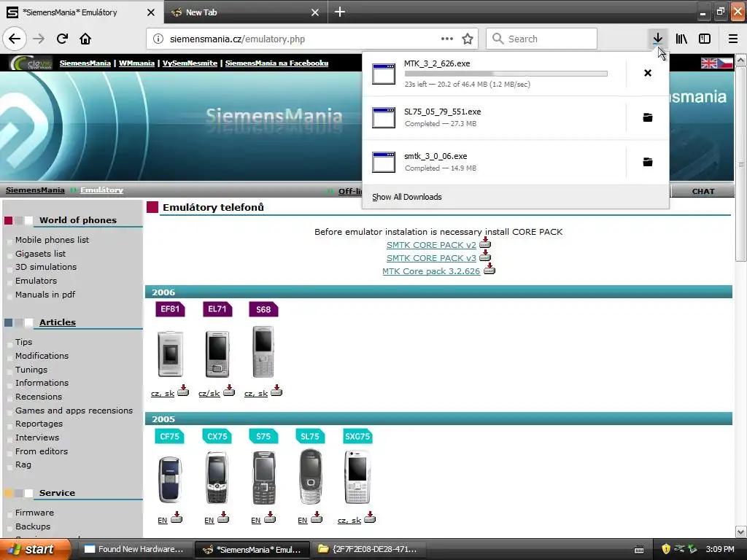Open the Articles section heading link
747x560 pixels.
(57, 322)
